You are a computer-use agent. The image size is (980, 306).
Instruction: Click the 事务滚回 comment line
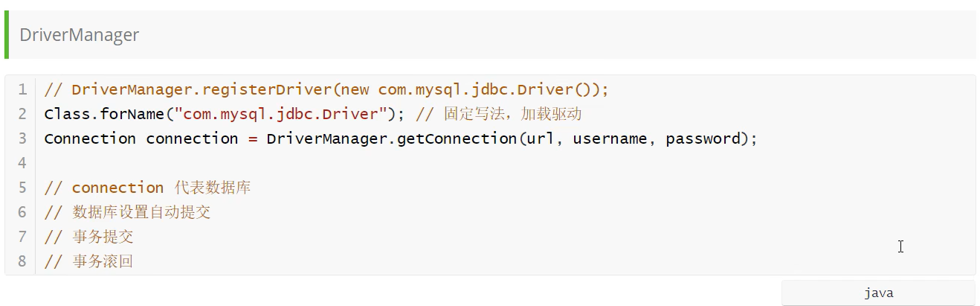click(x=103, y=261)
